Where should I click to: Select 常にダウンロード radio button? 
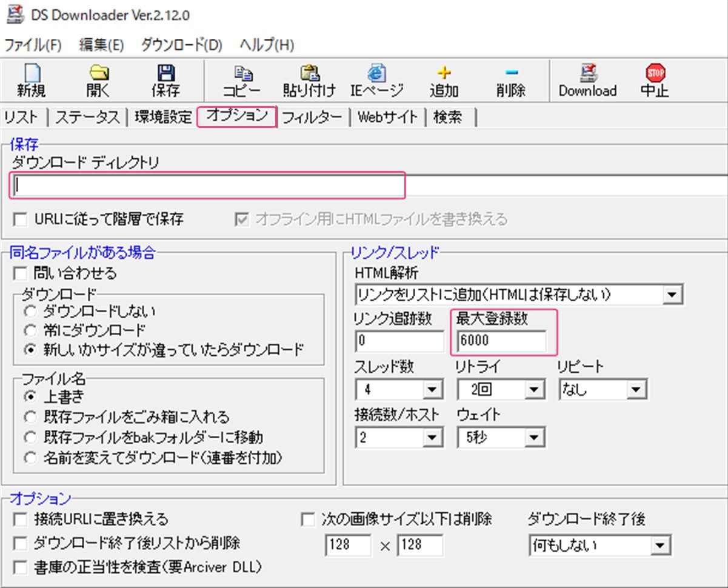(30, 330)
